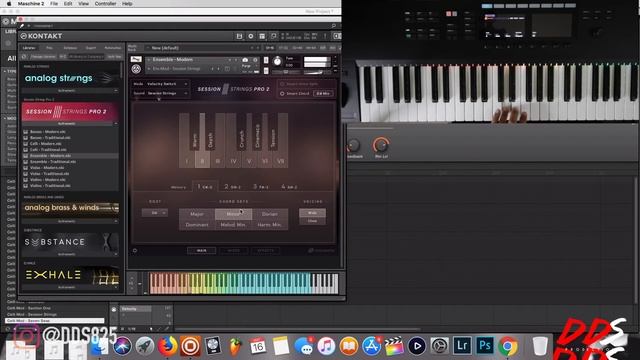Open Messages icon in dock

pyautogui.click(x=303, y=346)
